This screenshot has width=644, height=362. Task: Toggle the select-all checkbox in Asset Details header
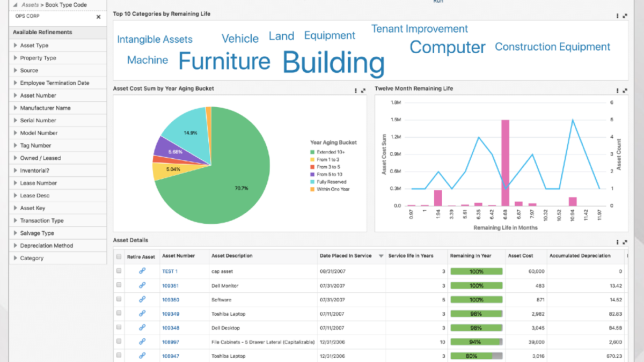[119, 256]
